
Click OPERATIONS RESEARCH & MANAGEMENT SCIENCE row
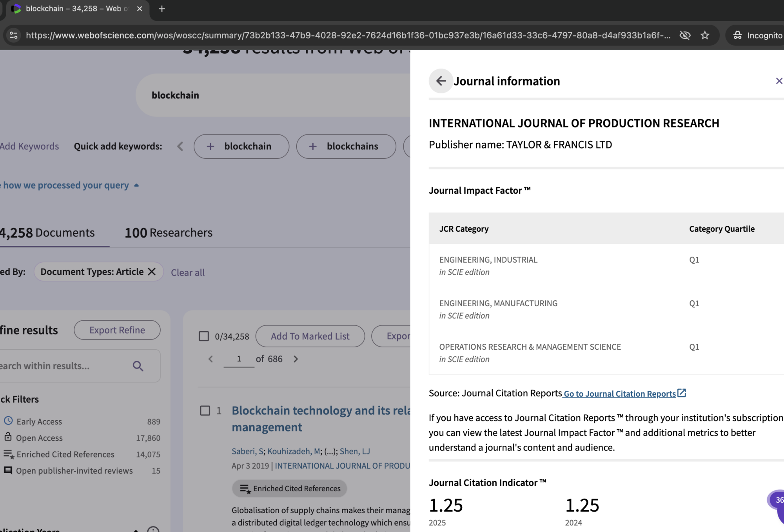[606, 353]
